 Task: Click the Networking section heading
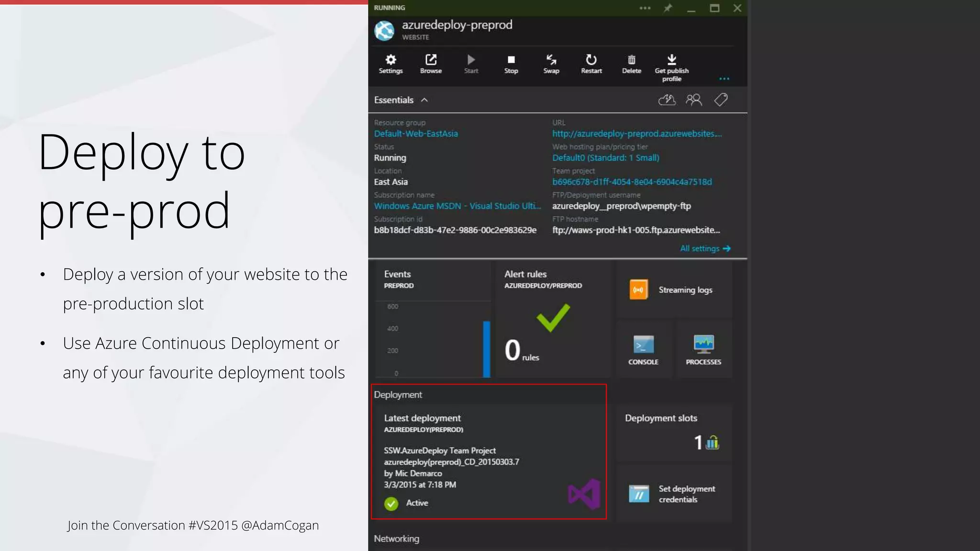click(x=396, y=539)
